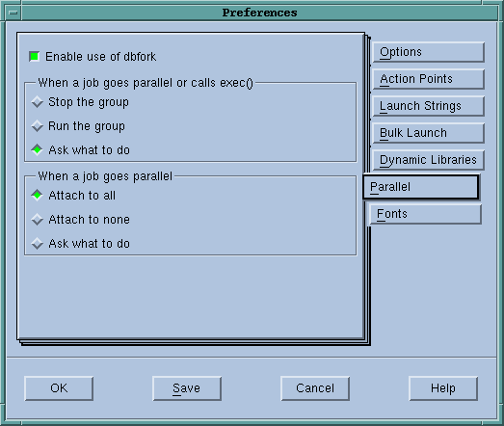Viewport: 504px width, 426px height.
Task: Click the Preferences title bar
Action: pos(260,13)
